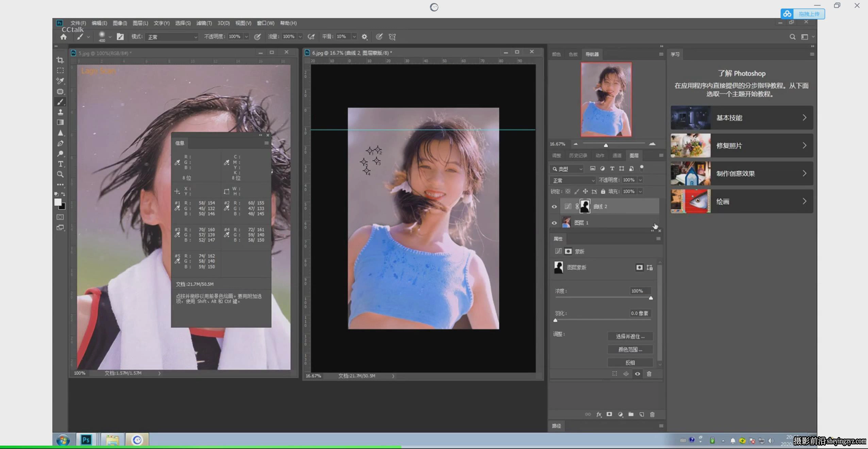Open the 基本技能 tutorial

(742, 118)
